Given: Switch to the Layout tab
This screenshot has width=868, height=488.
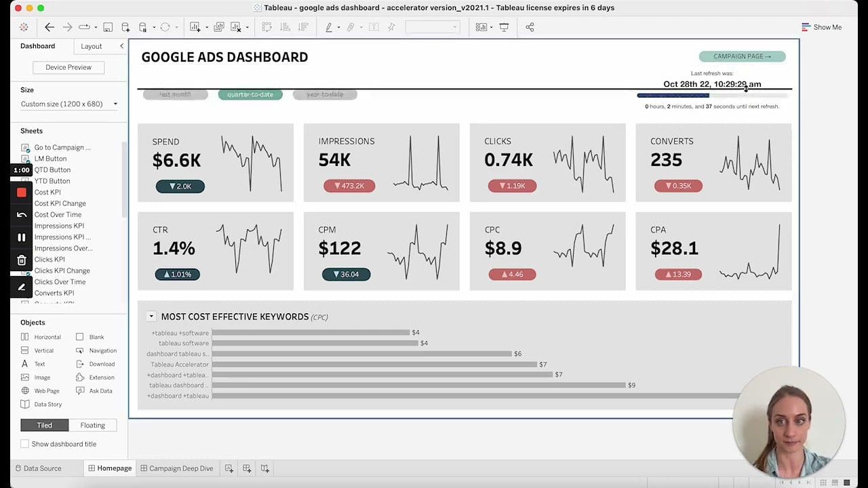Looking at the screenshot, I should tap(92, 46).
